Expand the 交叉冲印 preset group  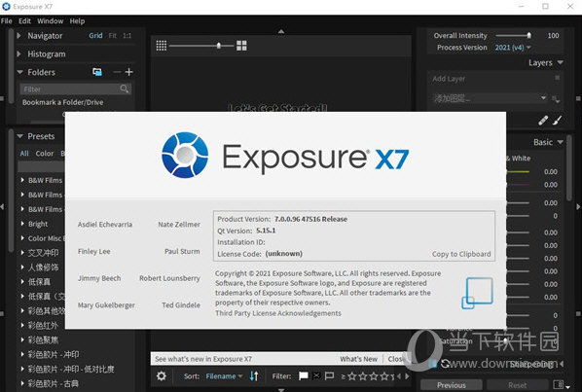click(22, 253)
